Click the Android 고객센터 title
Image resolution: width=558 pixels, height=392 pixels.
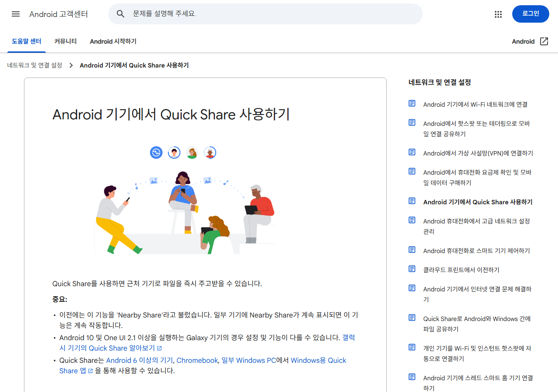pos(58,14)
